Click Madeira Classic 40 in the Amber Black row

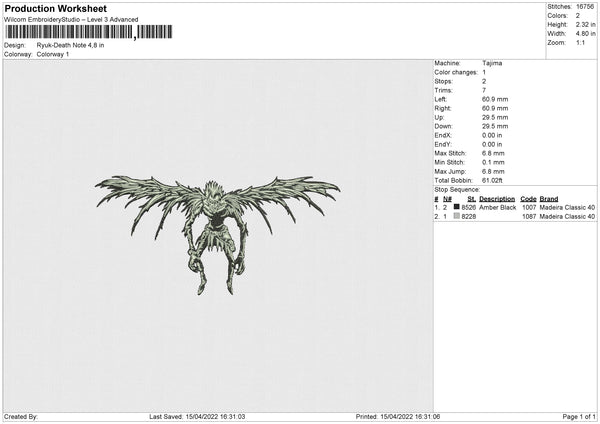pos(567,208)
